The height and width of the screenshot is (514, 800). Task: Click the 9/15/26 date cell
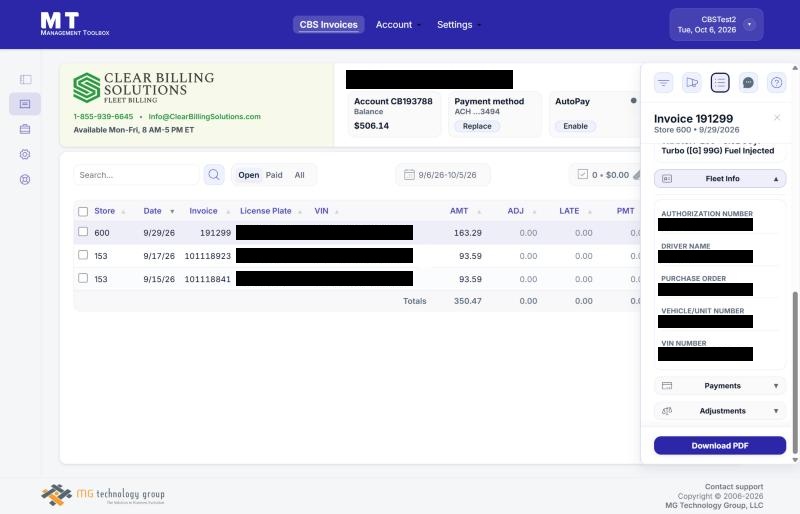click(159, 279)
